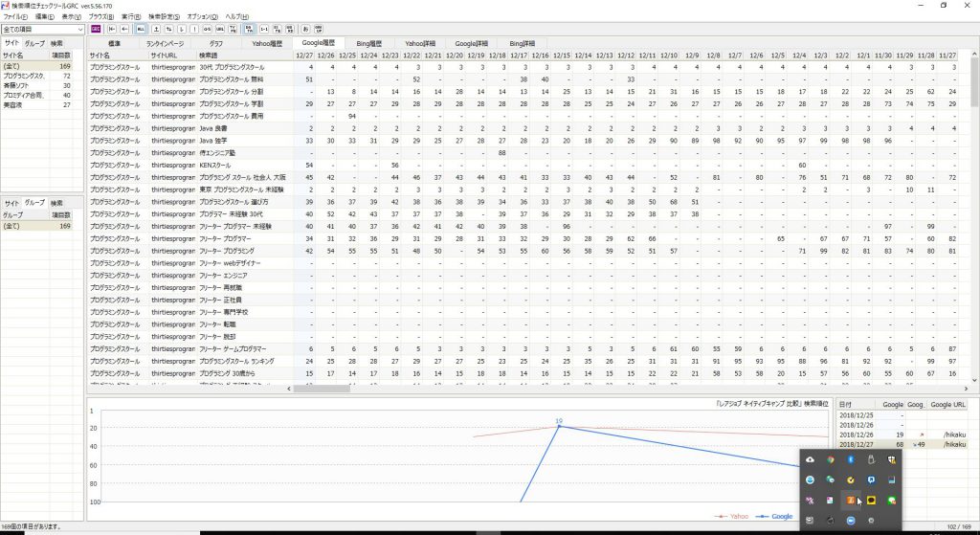This screenshot has width=980, height=535.
Task: Toggle the ALL toolbar icon
Action: (x=141, y=29)
